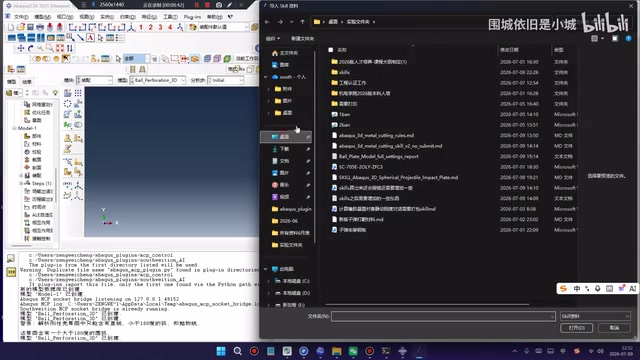Screen dimensions: 640x360
Task: Open Windows taskbar search
Action: (238, 351)
